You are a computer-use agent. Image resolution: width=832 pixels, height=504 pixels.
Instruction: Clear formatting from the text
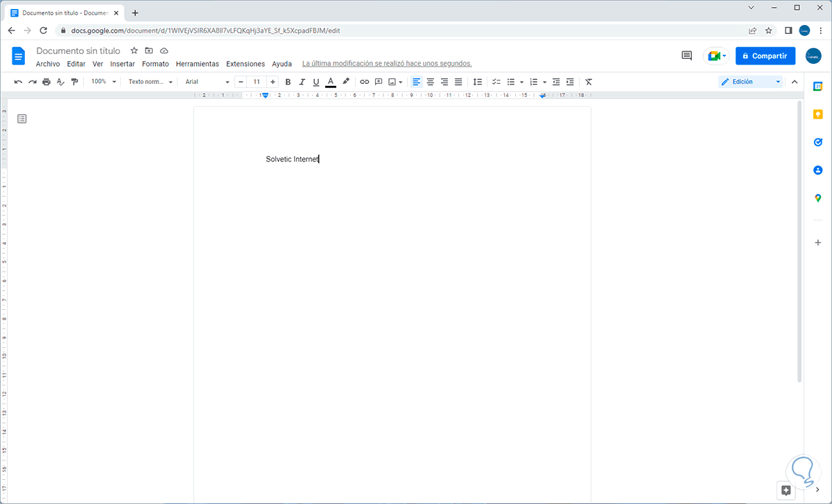[589, 82]
